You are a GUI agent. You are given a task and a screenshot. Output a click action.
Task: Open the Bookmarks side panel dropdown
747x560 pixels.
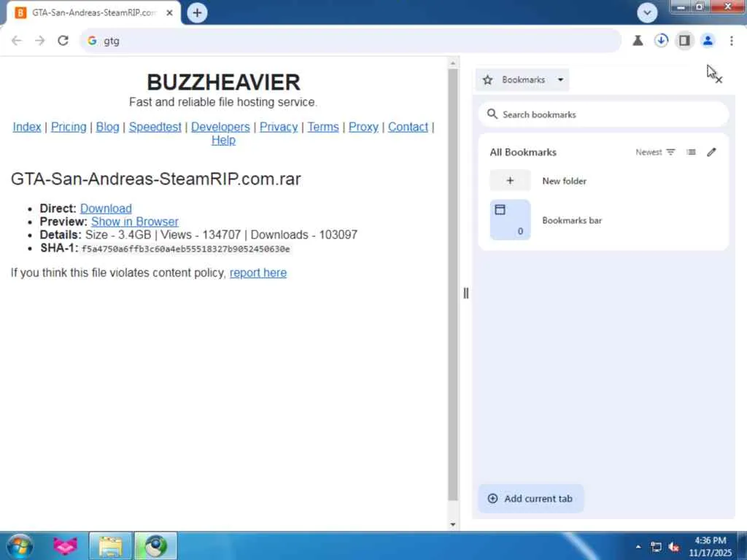[x=522, y=79]
